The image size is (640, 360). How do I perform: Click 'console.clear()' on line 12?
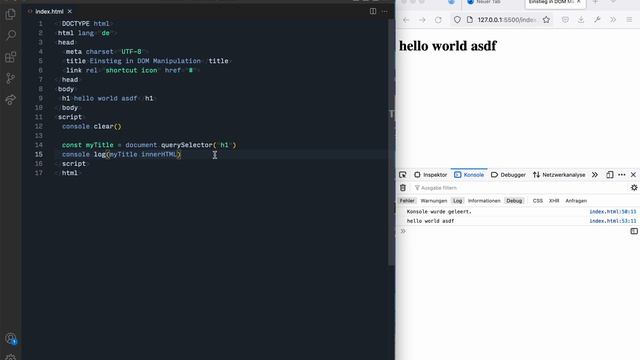[92, 127]
